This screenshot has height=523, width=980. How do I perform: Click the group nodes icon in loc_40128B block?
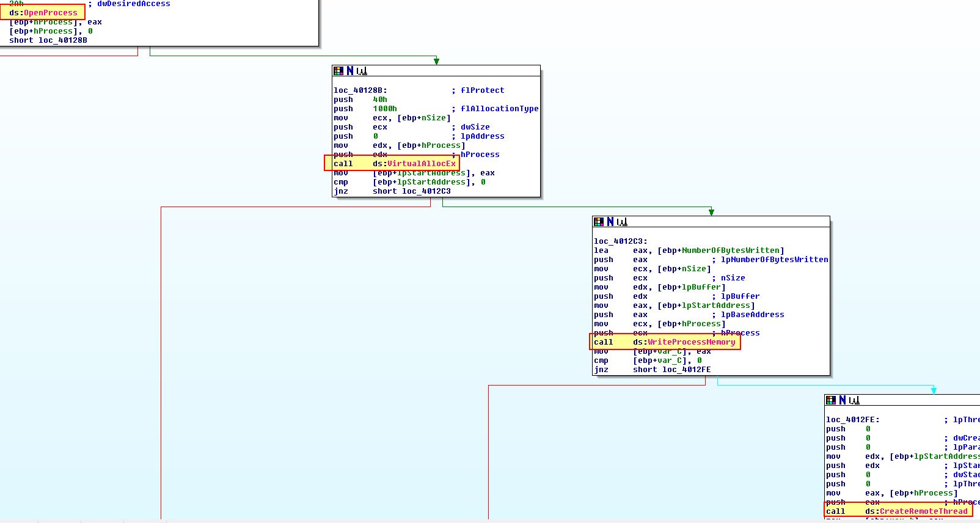(x=362, y=71)
